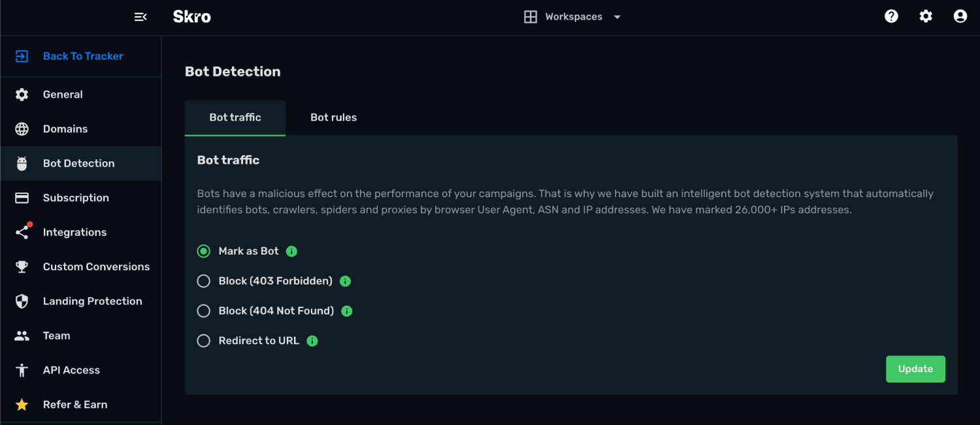The height and width of the screenshot is (425, 980).
Task: Switch to the Bot traffic tab
Action: [x=235, y=118]
